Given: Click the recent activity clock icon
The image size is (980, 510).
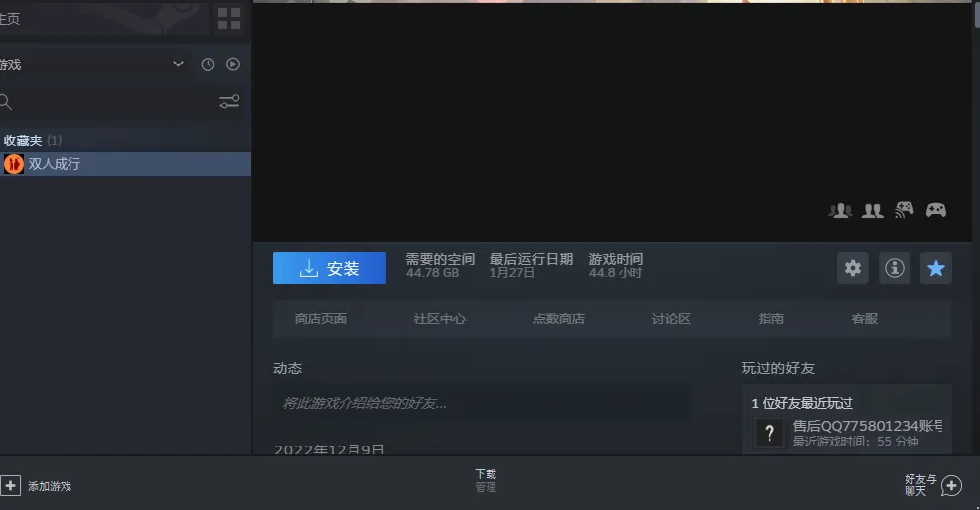Looking at the screenshot, I should tap(208, 64).
